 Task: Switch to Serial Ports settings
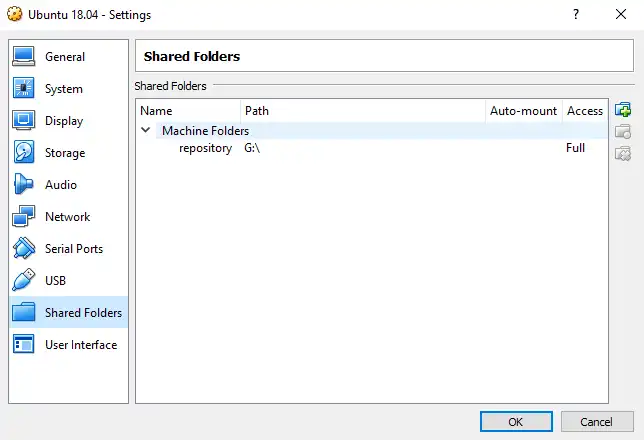pyautogui.click(x=73, y=249)
